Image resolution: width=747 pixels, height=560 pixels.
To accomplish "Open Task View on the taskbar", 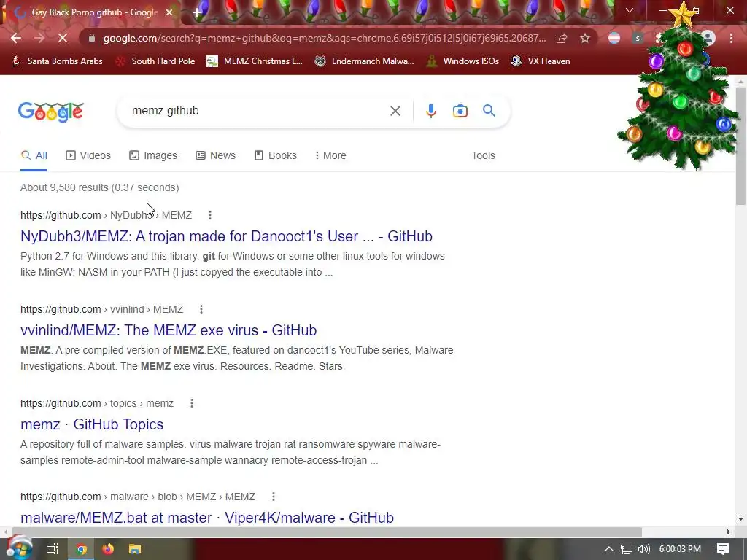I will pyautogui.click(x=53, y=549).
